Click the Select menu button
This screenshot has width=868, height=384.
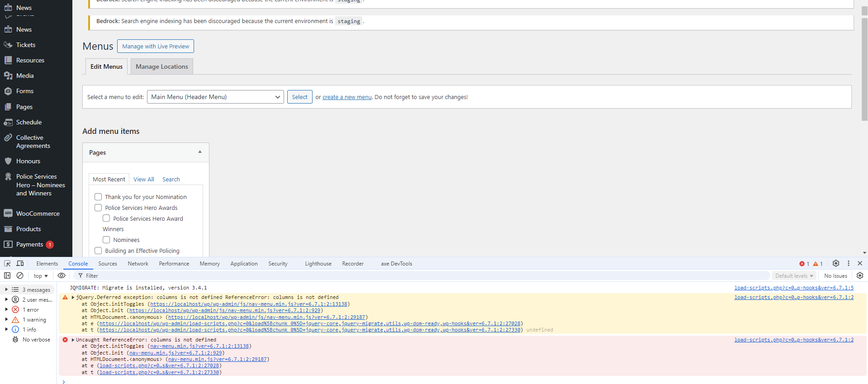(x=299, y=97)
